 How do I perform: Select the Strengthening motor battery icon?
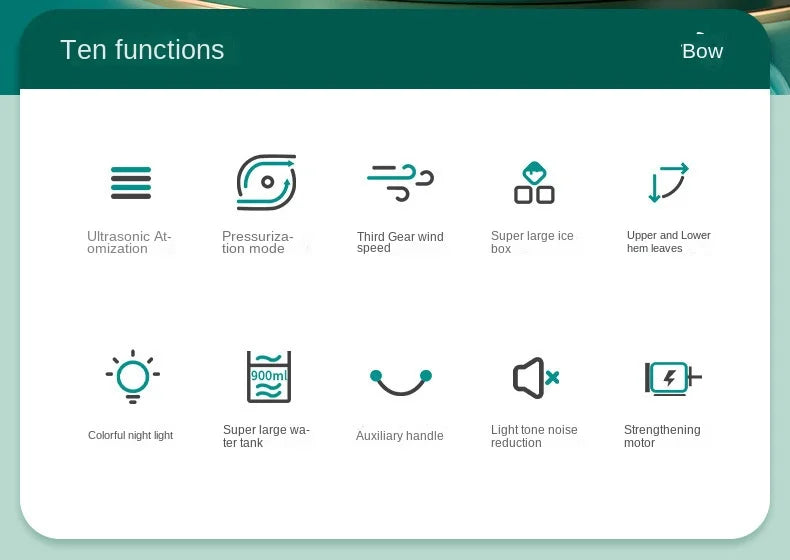coord(671,378)
